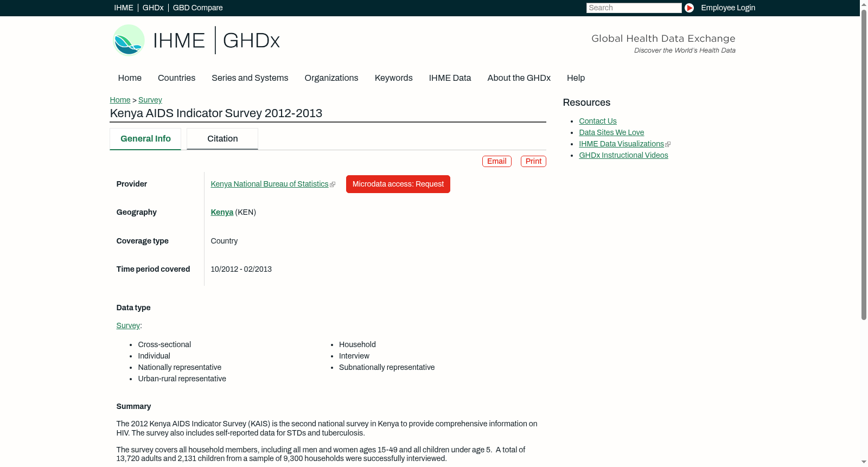868x467 pixels.
Task: Click the vertical scrollbar thumb
Action: click(864, 164)
